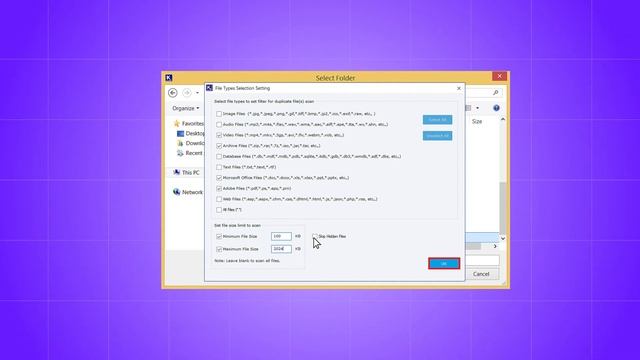
Task: Check the Database Files checkbox
Action: [219, 156]
